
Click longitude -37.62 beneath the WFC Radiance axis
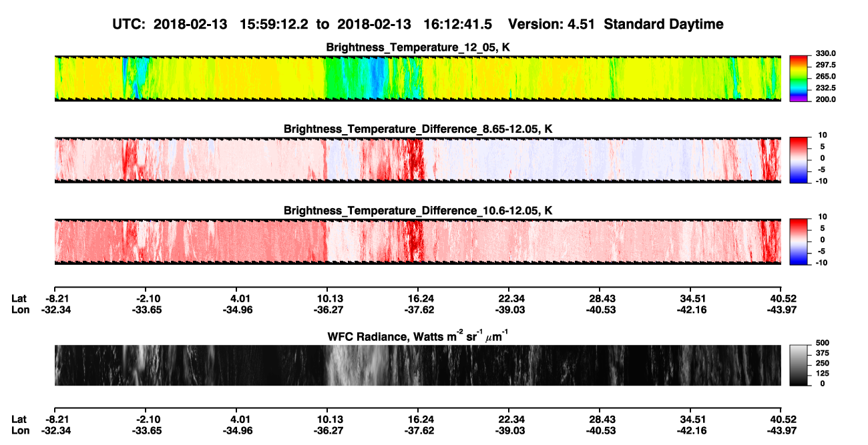(418, 430)
